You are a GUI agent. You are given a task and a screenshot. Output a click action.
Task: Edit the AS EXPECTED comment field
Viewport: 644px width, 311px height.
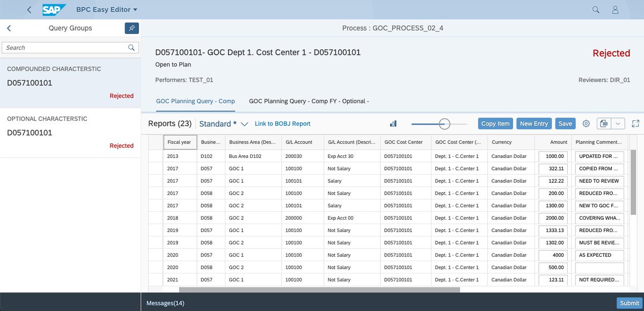(x=599, y=255)
